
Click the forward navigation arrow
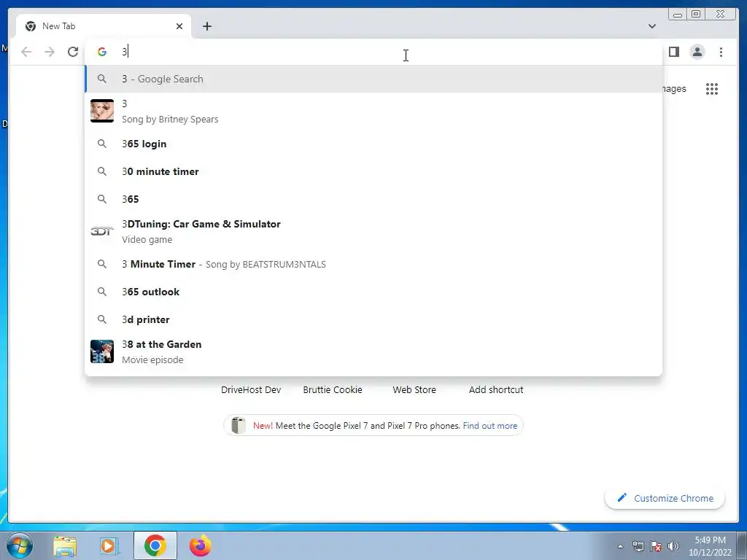pyautogui.click(x=50, y=52)
